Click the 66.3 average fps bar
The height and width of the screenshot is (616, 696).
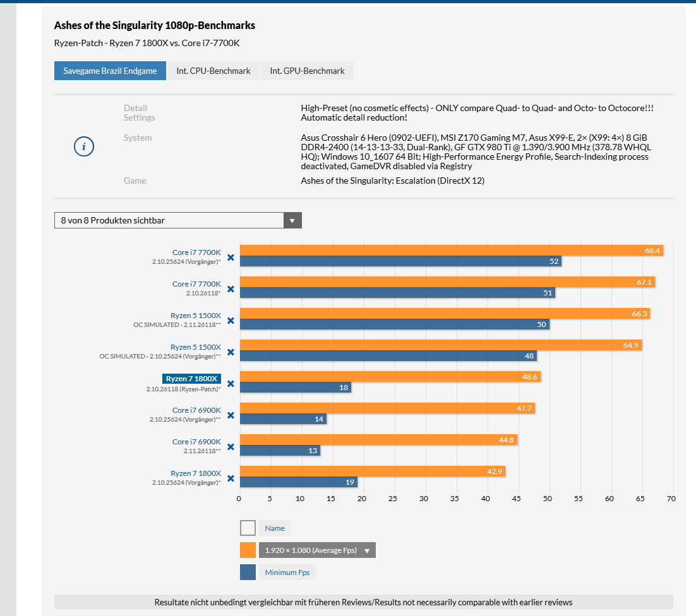pyautogui.click(x=445, y=313)
